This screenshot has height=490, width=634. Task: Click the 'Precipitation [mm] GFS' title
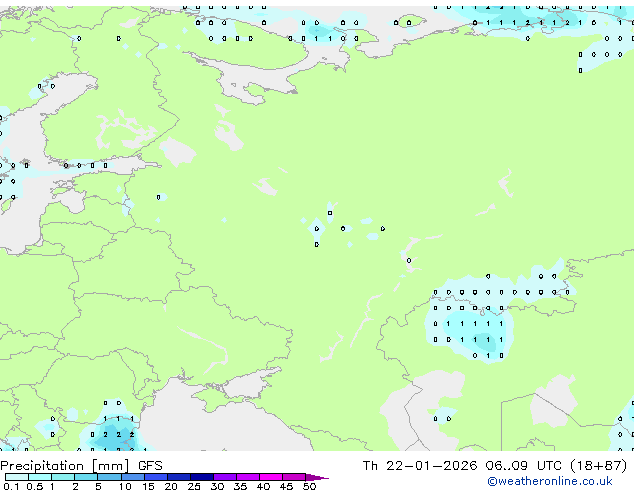(81, 466)
